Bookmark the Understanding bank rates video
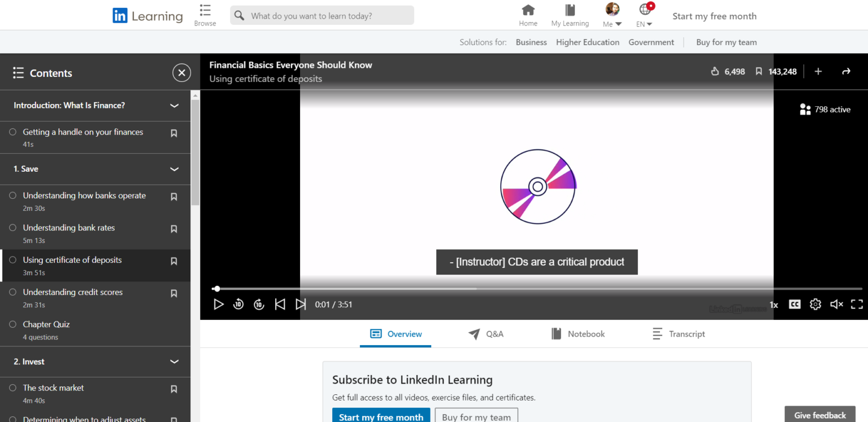Viewport: 868px width, 422px height. click(173, 229)
